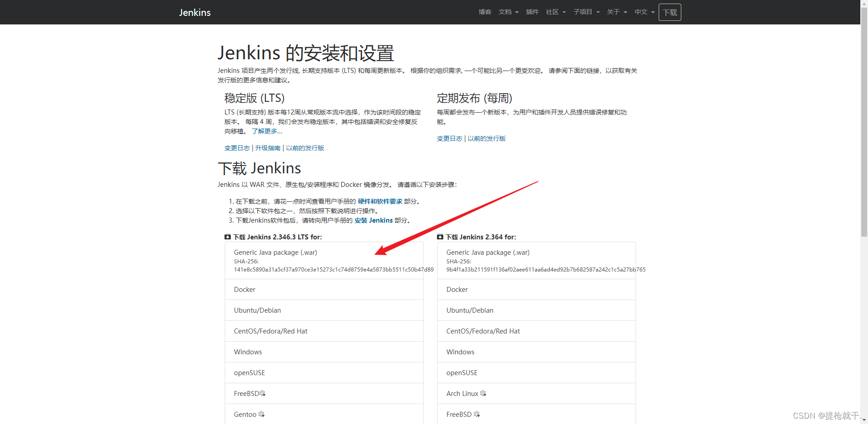Click the weekly SHA-256 hash starting 9b4f1a
Viewport: 868px width, 424px height.
(x=546, y=270)
